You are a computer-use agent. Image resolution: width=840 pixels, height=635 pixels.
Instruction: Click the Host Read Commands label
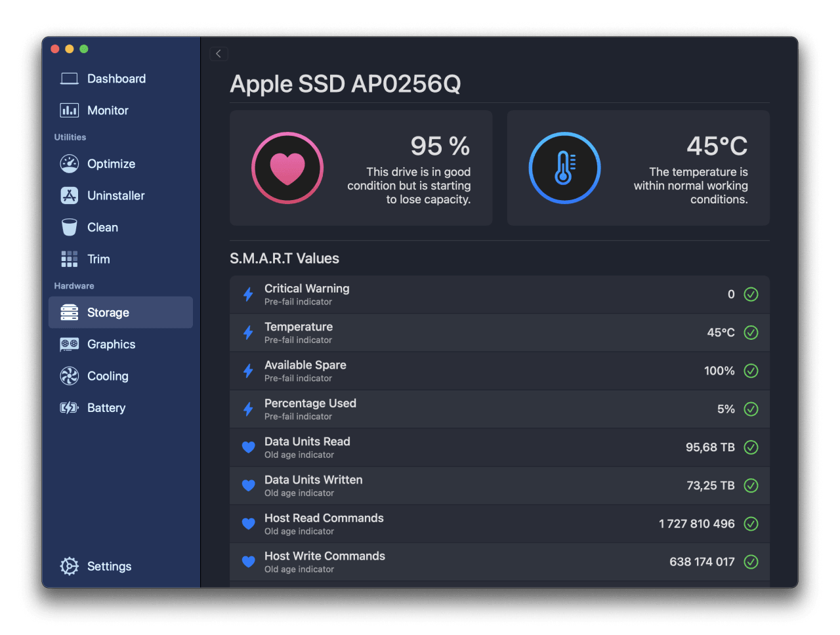[324, 518]
